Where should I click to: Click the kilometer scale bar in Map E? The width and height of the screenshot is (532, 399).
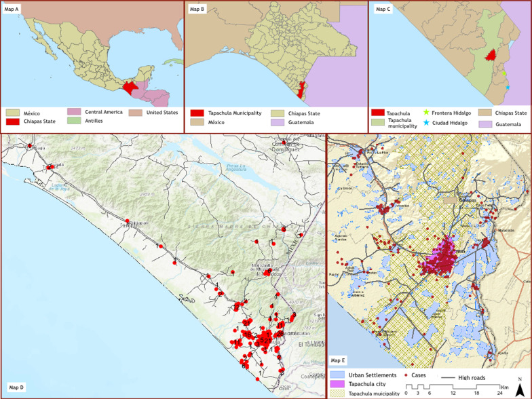coord(453,385)
